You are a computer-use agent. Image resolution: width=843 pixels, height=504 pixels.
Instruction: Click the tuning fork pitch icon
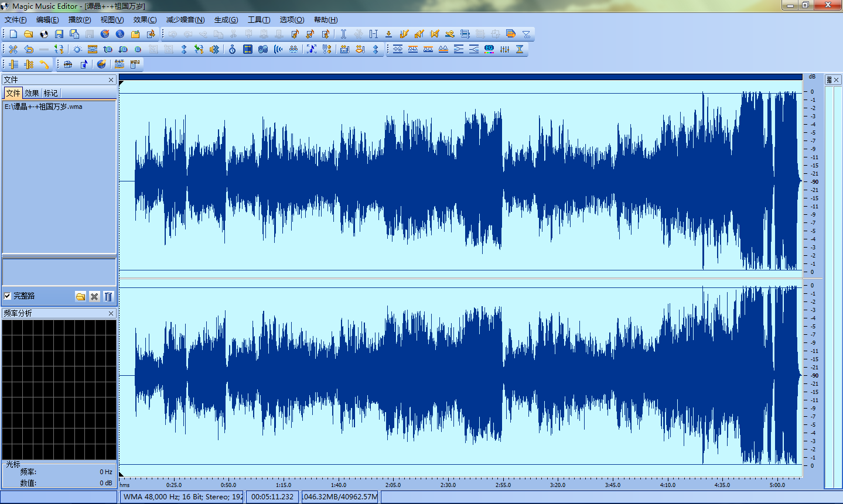point(327,49)
